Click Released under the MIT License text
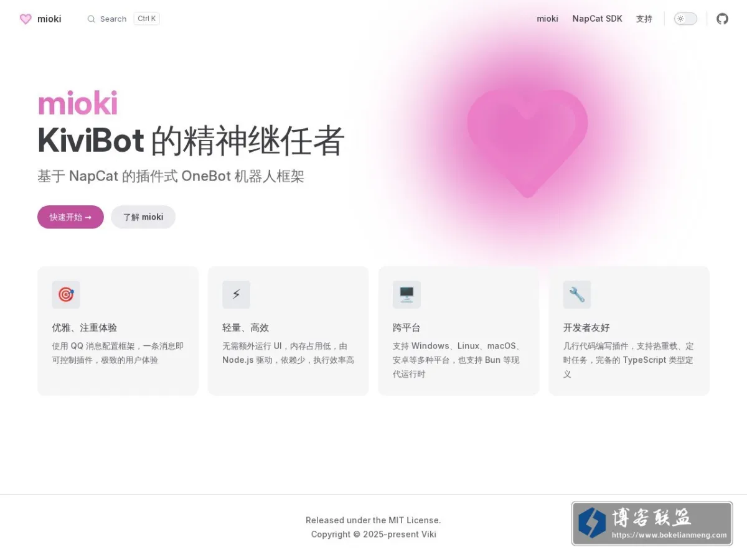Screen dimensions: 747x560 373,520
